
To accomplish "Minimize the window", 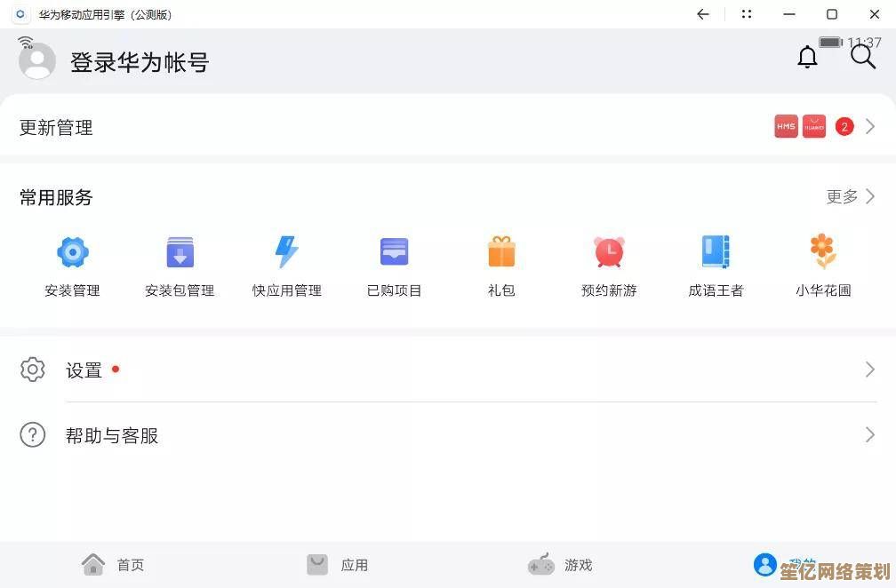I will click(x=789, y=14).
